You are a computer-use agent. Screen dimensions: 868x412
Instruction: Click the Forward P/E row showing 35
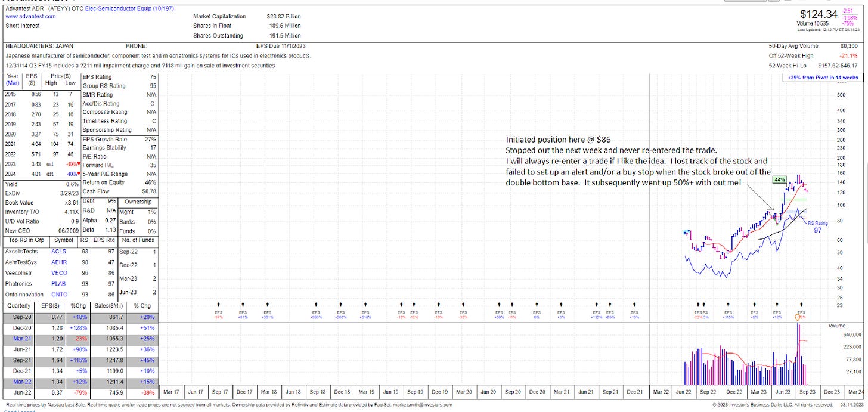coord(118,166)
